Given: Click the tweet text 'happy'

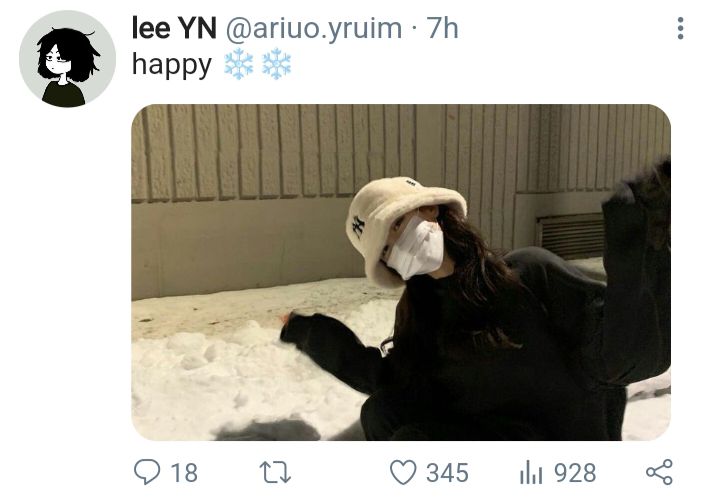Looking at the screenshot, I should 172,65.
